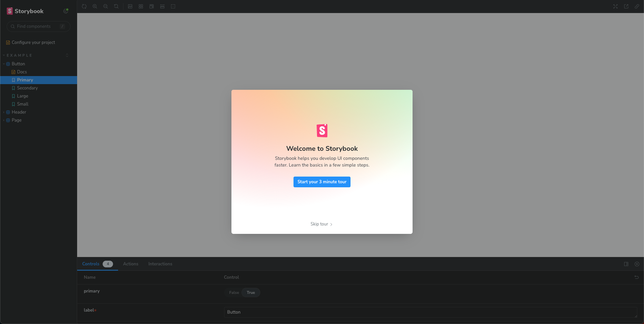Open the Interactions tab
The width and height of the screenshot is (644, 324).
pos(160,264)
